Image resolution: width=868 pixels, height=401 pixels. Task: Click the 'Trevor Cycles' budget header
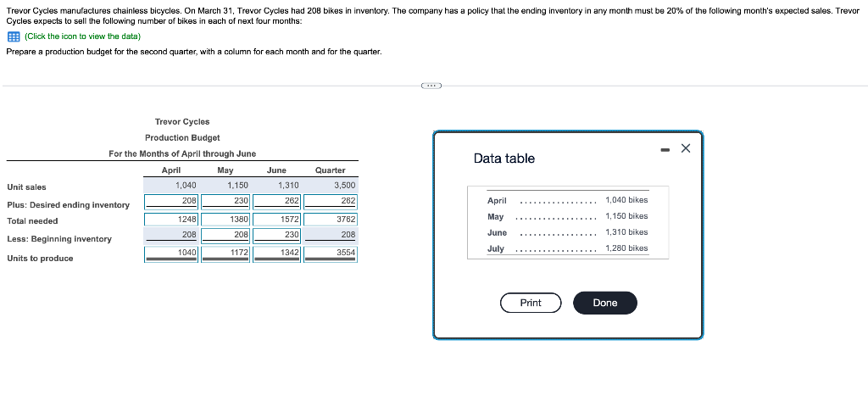(x=182, y=121)
